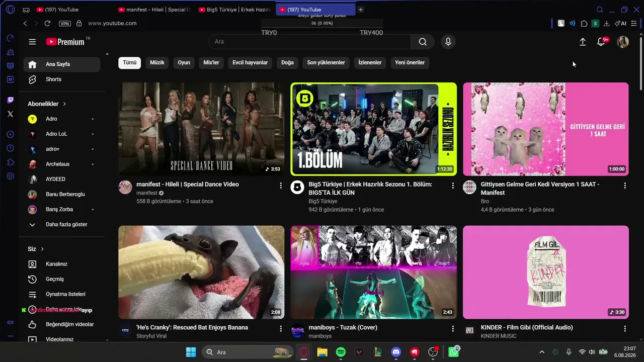Open Geçmiş (history) in the sidebar
Screen dimensions: 644x362
[x=62, y=279]
